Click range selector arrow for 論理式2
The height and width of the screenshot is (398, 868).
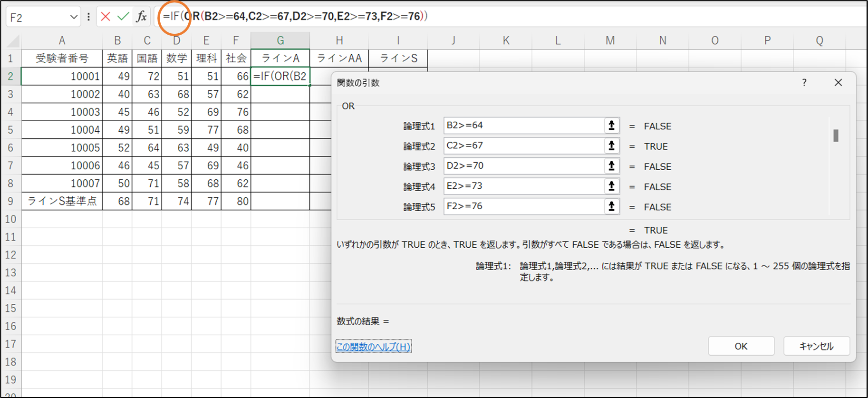tap(611, 146)
